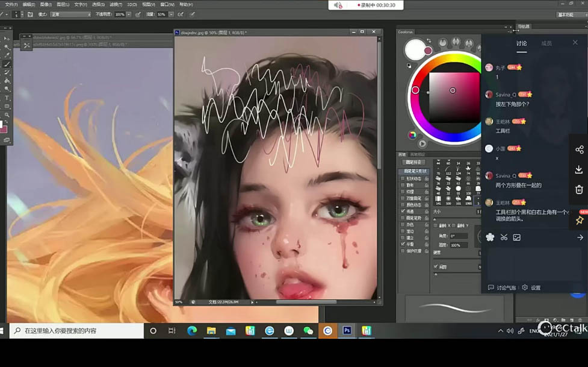Select the Dodge tool in the toolbox
Viewport: 588px width, 367px height.
tap(7, 89)
